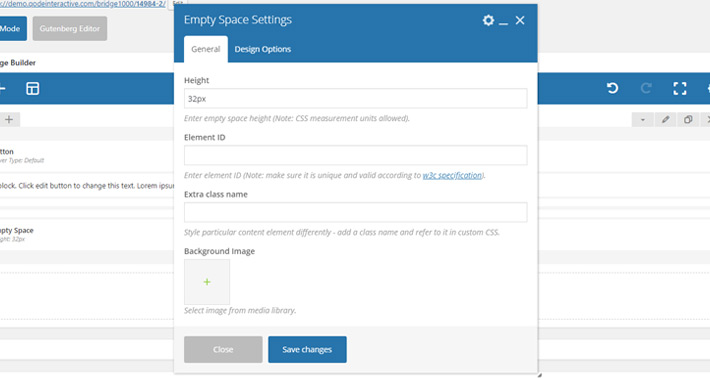The width and height of the screenshot is (710, 378).
Task: Click the Height input field
Action: tap(355, 98)
